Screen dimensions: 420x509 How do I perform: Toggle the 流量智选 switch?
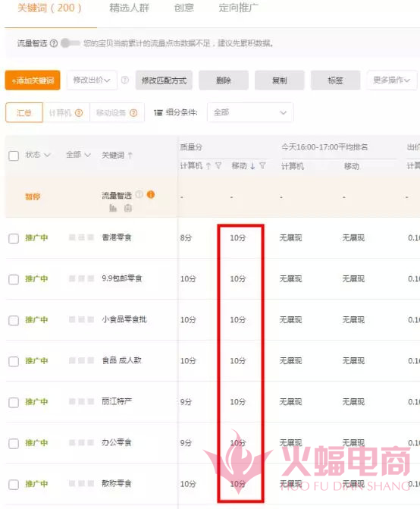[x=70, y=42]
